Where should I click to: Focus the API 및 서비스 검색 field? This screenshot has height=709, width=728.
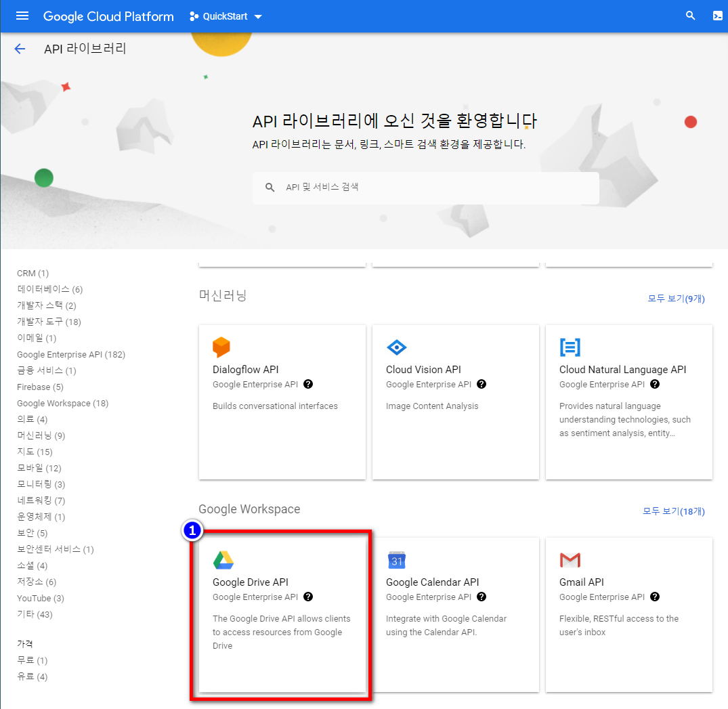click(x=426, y=188)
